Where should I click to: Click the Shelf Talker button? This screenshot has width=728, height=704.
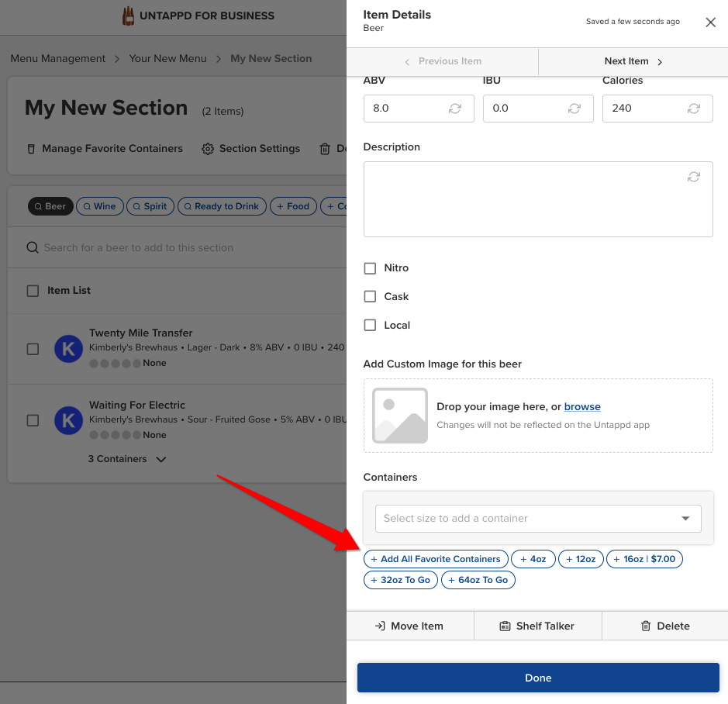[x=537, y=626]
